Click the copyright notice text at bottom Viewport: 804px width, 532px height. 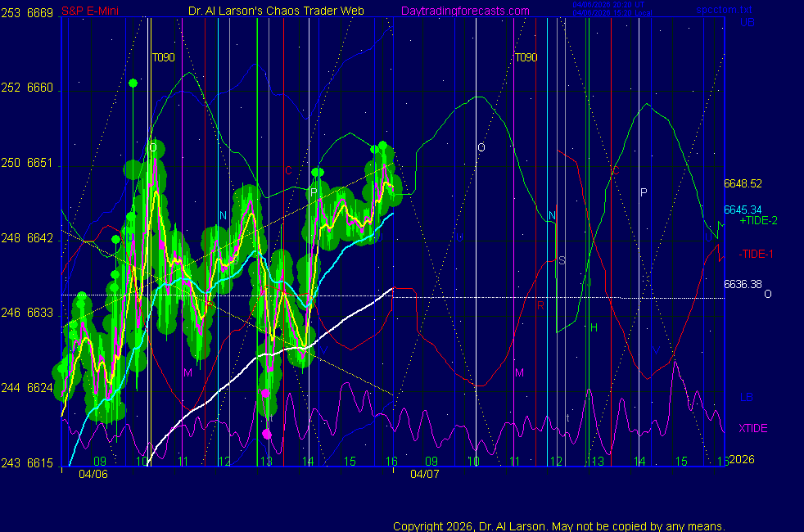coord(558,526)
